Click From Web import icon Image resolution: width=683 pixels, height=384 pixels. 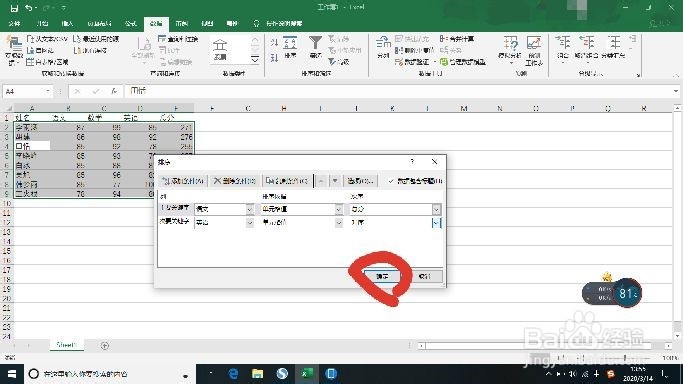[x=30, y=51]
